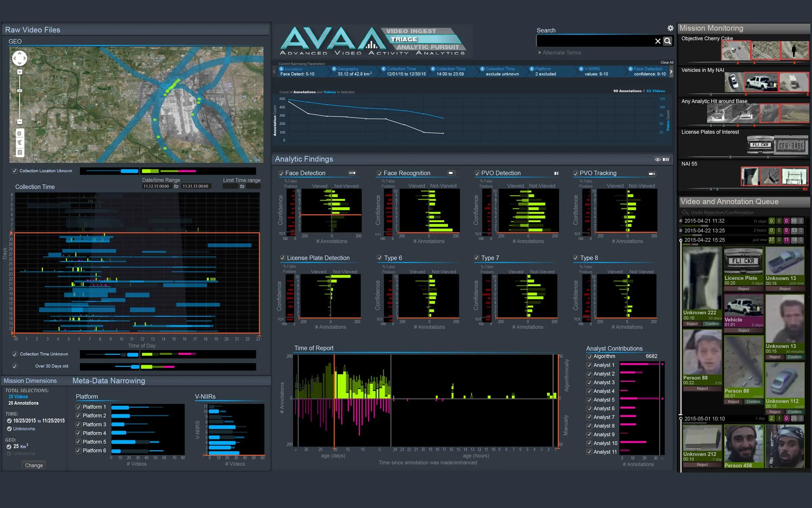Remove the Collection Time exclude unknown filter
Viewport: 812px width, 508px height.
[482, 69]
